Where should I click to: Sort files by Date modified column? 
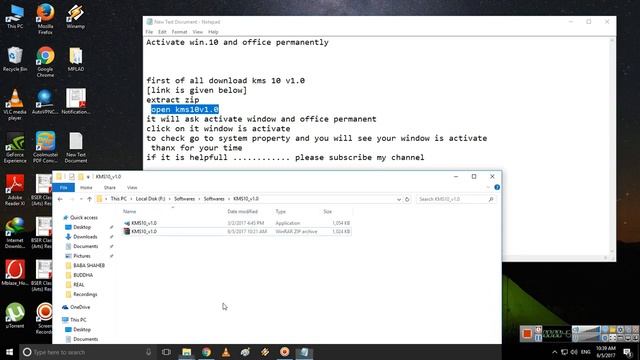pyautogui.click(x=242, y=211)
